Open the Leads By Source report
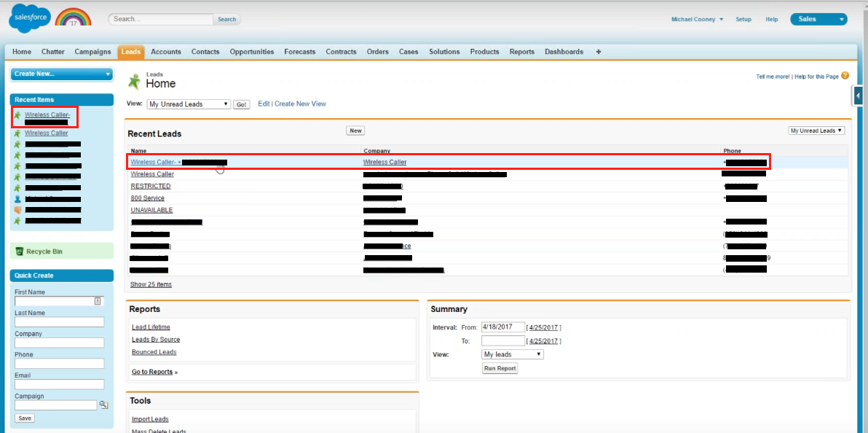Image resolution: width=868 pixels, height=433 pixels. coord(156,339)
